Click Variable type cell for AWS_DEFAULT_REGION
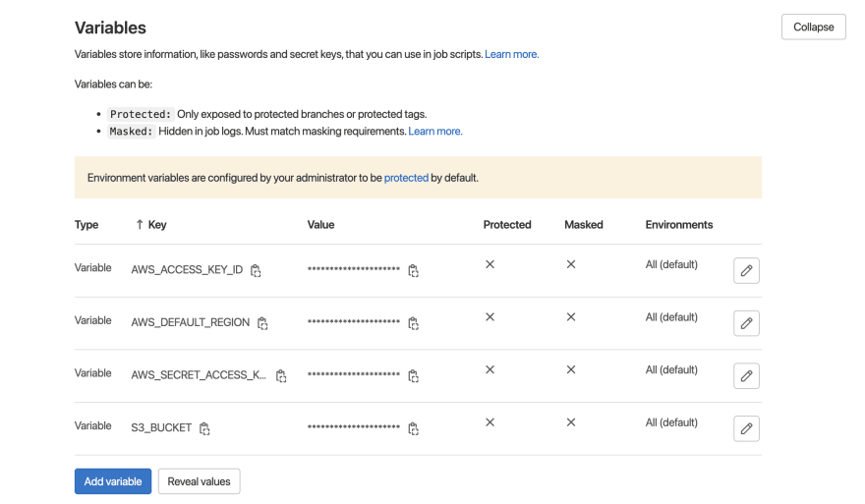The width and height of the screenshot is (865, 504). [92, 320]
